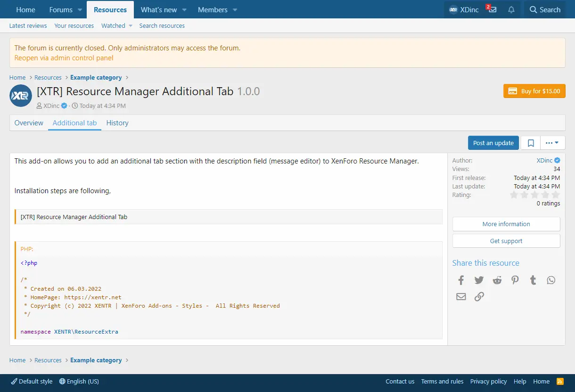Share resource on Facebook
Image resolution: width=575 pixels, height=392 pixels.
tap(461, 280)
